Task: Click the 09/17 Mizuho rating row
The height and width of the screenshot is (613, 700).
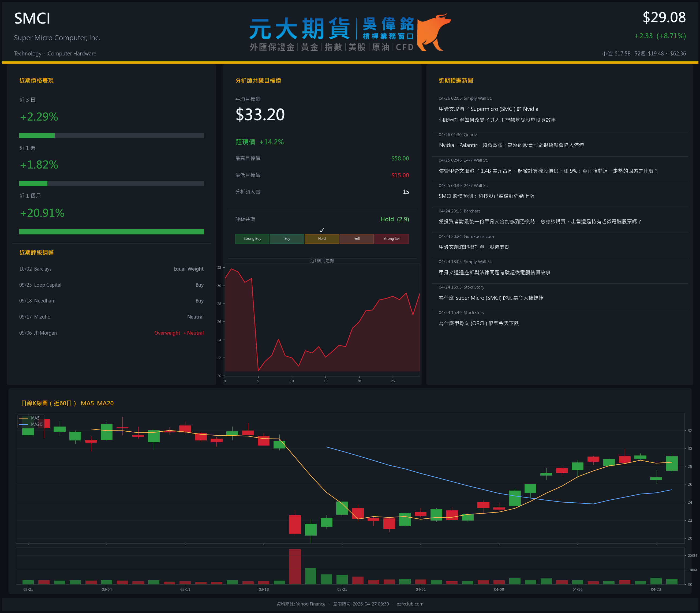Action: click(x=111, y=317)
